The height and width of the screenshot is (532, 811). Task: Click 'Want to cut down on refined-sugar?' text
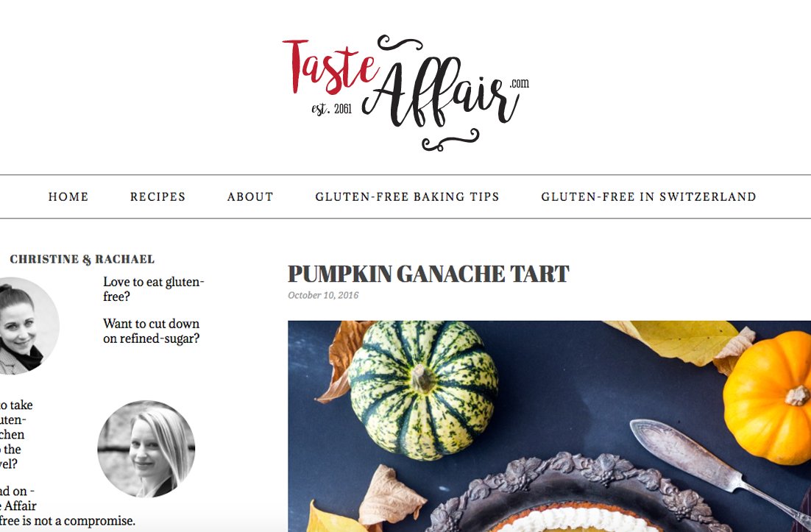[x=151, y=331]
